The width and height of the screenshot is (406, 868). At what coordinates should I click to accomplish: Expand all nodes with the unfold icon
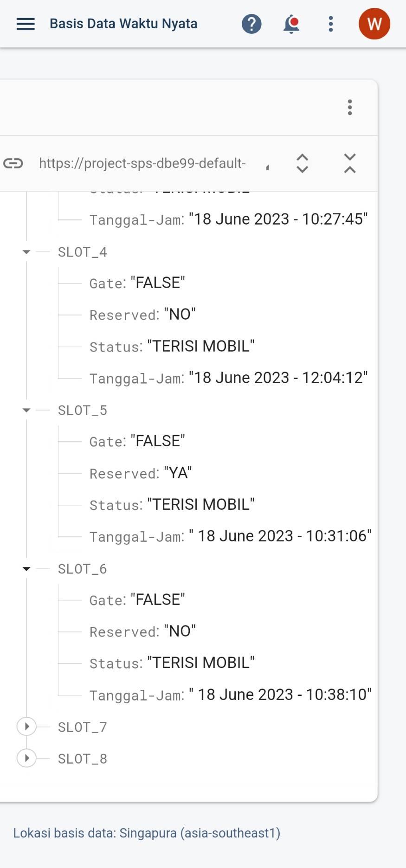[x=303, y=163]
